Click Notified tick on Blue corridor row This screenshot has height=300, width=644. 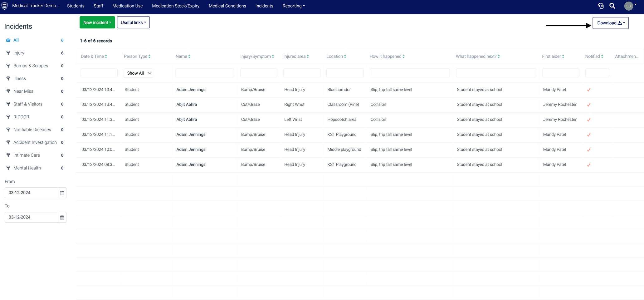[x=588, y=90]
